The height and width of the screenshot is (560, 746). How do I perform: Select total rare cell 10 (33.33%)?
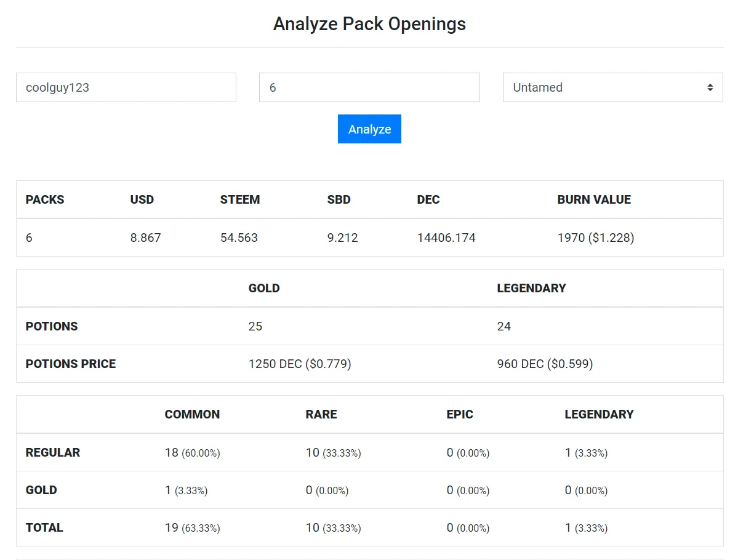[333, 527]
